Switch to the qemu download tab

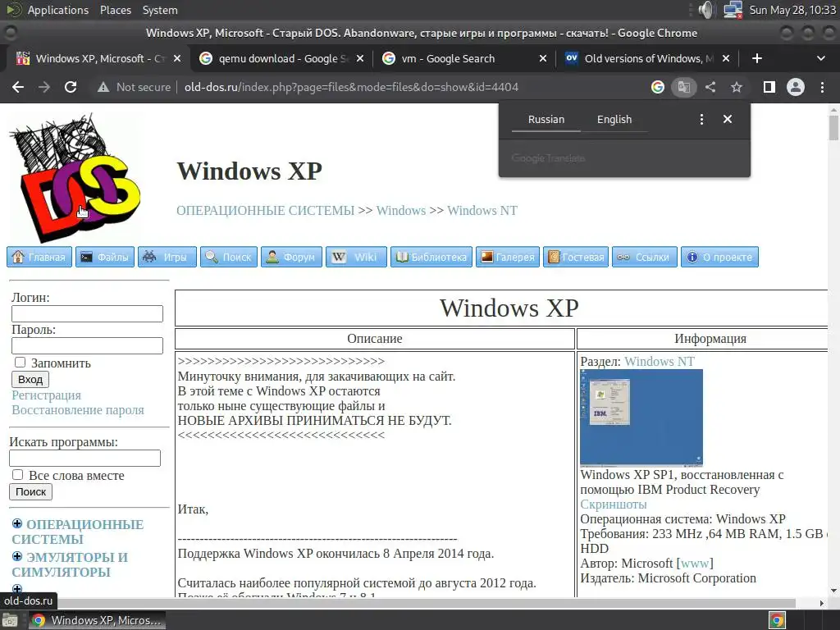point(281,58)
